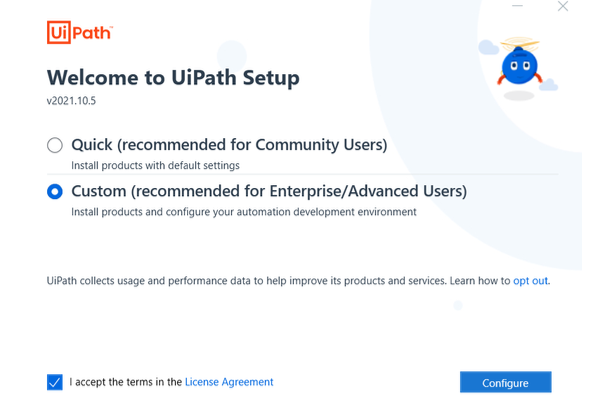Untick the accept license terms checkbox
The width and height of the screenshot is (591, 416).
pyautogui.click(x=55, y=382)
